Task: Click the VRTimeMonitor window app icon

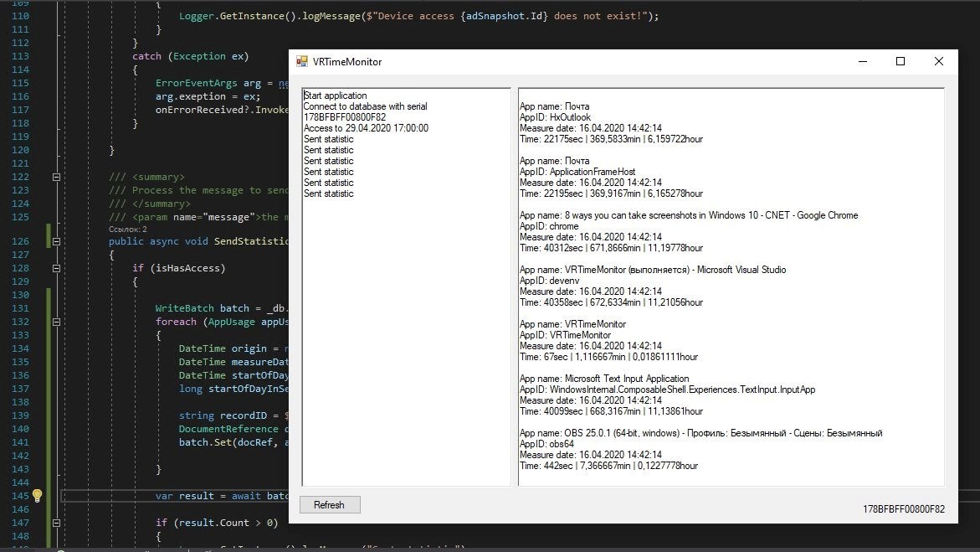Action: tap(301, 62)
